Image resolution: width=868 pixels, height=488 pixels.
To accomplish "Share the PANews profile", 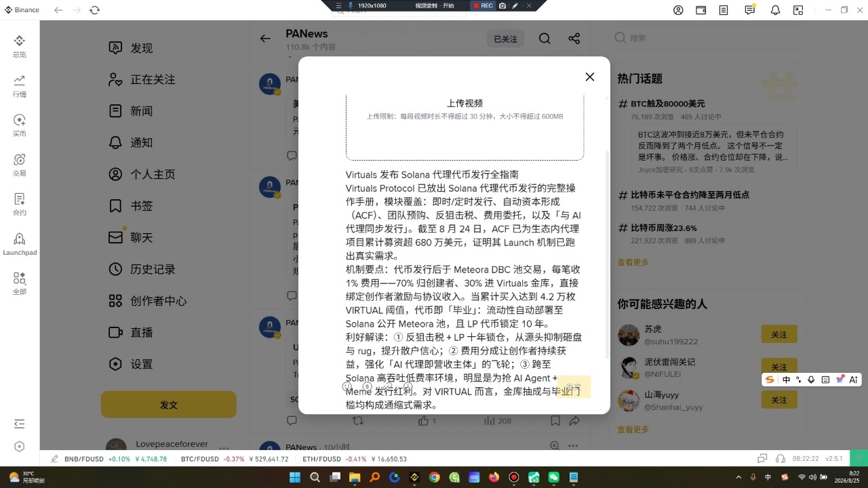I will pyautogui.click(x=574, y=39).
